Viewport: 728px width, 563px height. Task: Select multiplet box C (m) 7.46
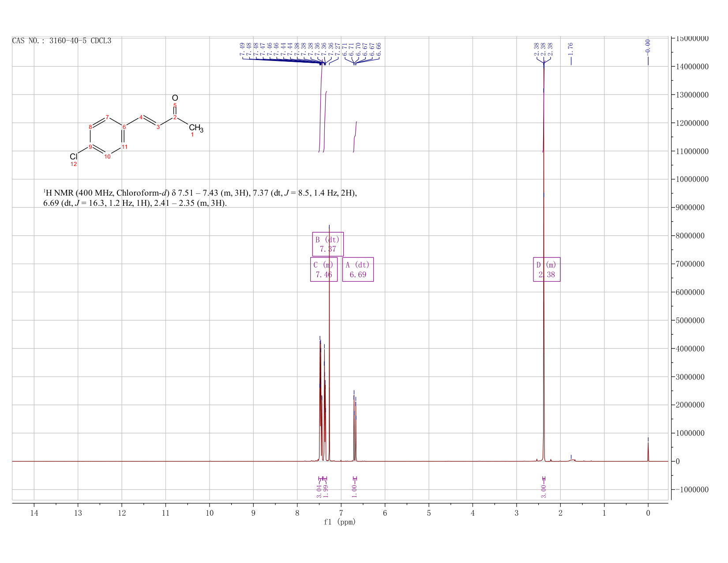[x=324, y=269]
